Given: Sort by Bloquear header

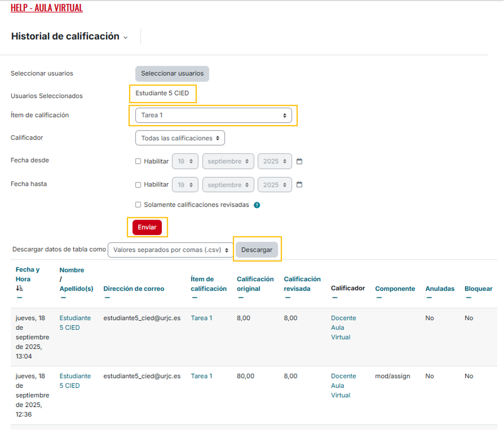Looking at the screenshot, I should [x=478, y=289].
